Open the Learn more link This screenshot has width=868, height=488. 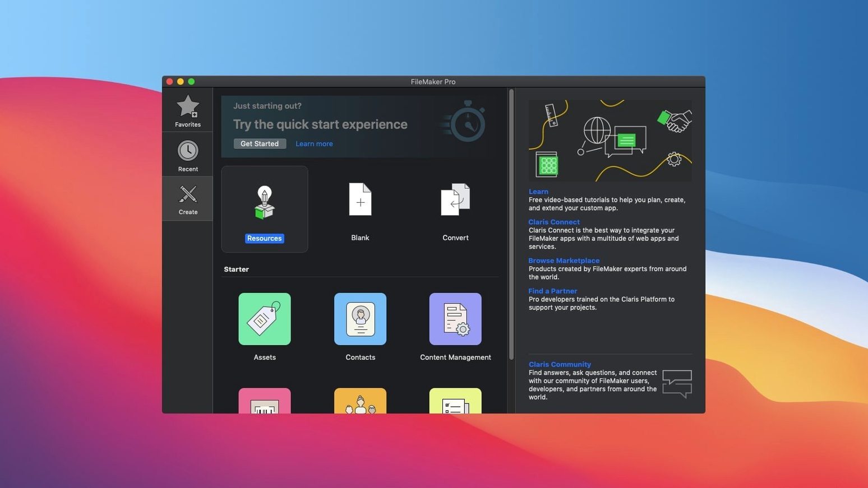tap(314, 144)
